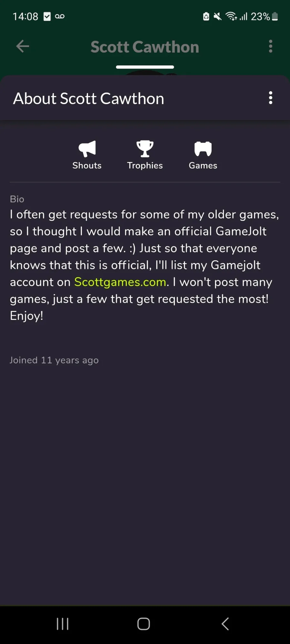Tap the checkmark notification status icon
The width and height of the screenshot is (290, 644).
47,16
